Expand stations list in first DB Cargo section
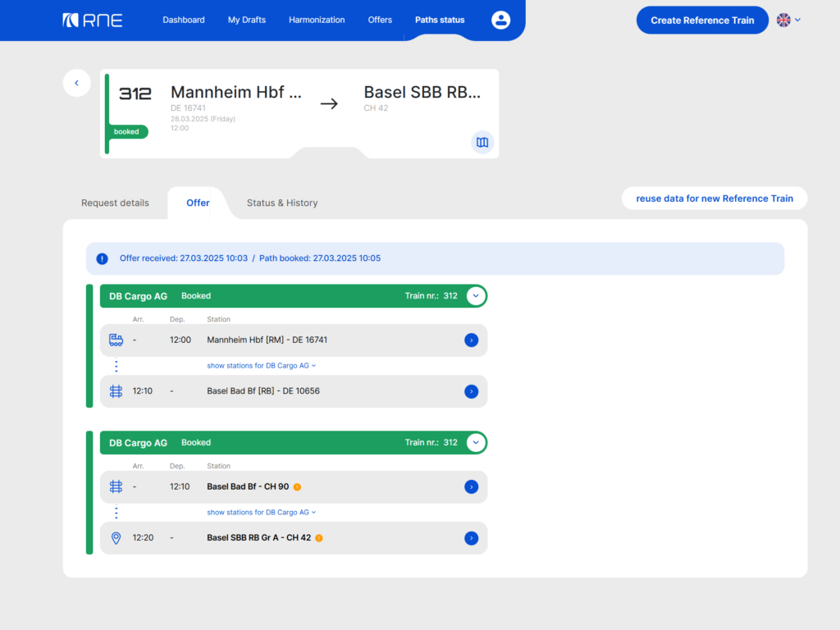840x630 pixels. (261, 366)
